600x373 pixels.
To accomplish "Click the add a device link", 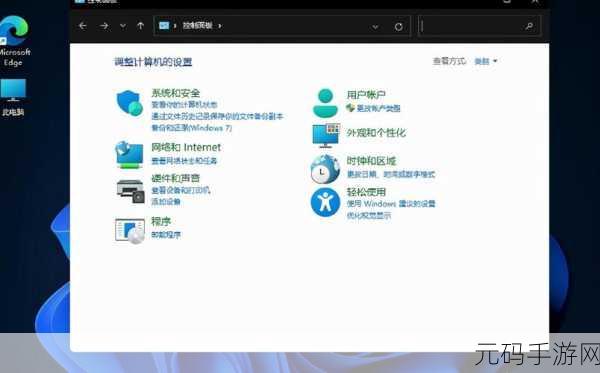I will coord(166,202).
